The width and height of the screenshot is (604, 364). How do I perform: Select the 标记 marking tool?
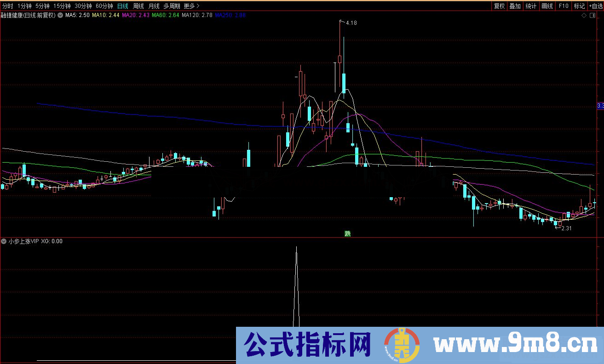click(579, 6)
